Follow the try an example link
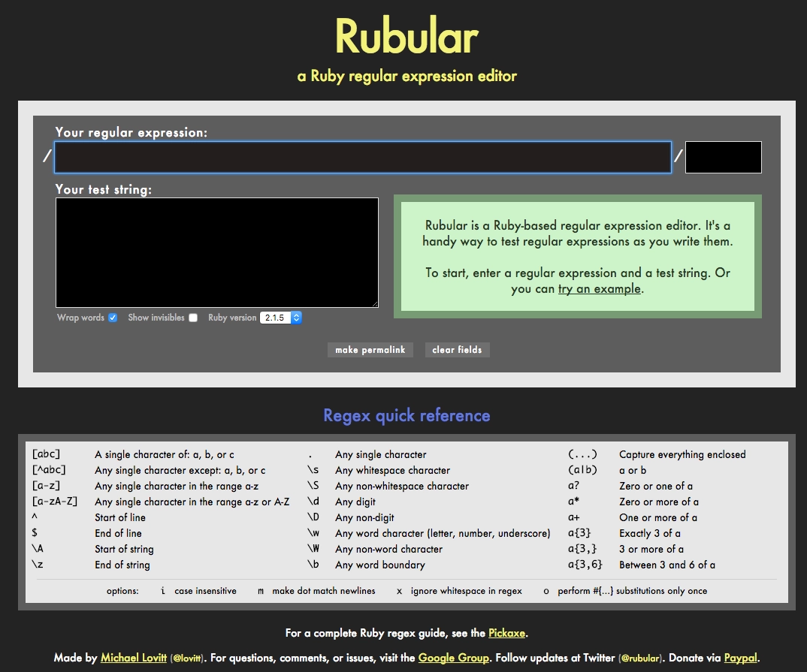The height and width of the screenshot is (672, 807). (600, 289)
